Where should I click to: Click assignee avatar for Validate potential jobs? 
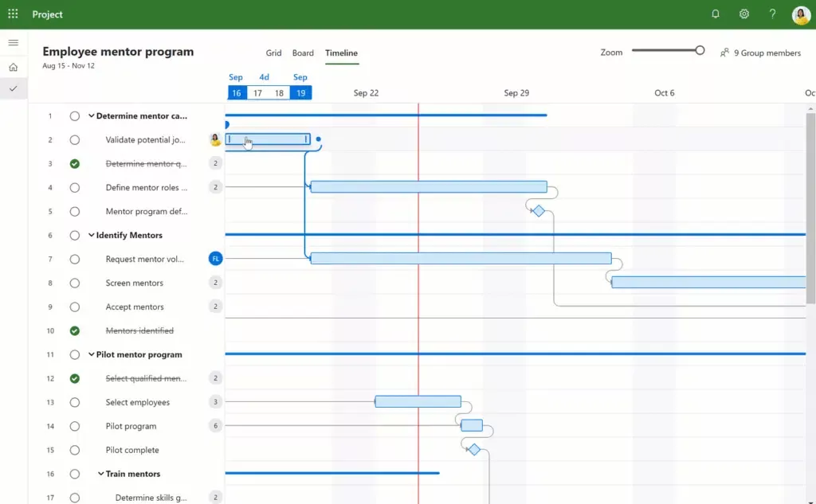(x=215, y=139)
